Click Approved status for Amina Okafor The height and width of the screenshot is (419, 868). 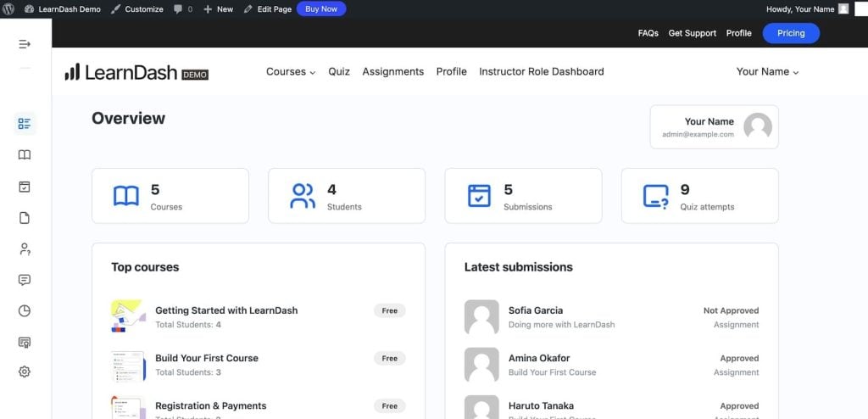pos(739,358)
